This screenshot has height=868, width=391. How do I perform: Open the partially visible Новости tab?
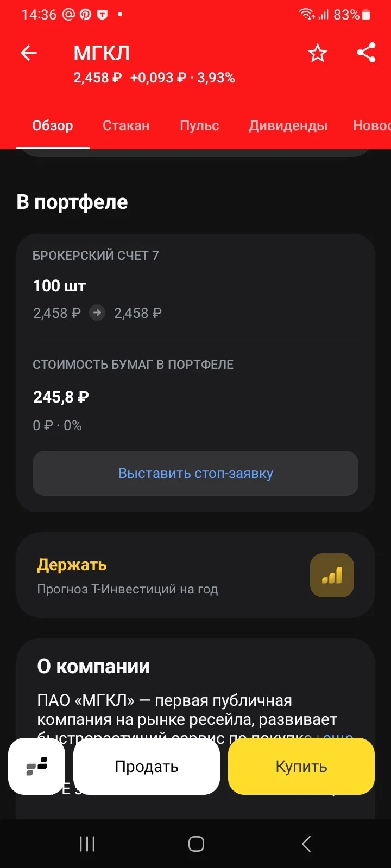[372, 125]
